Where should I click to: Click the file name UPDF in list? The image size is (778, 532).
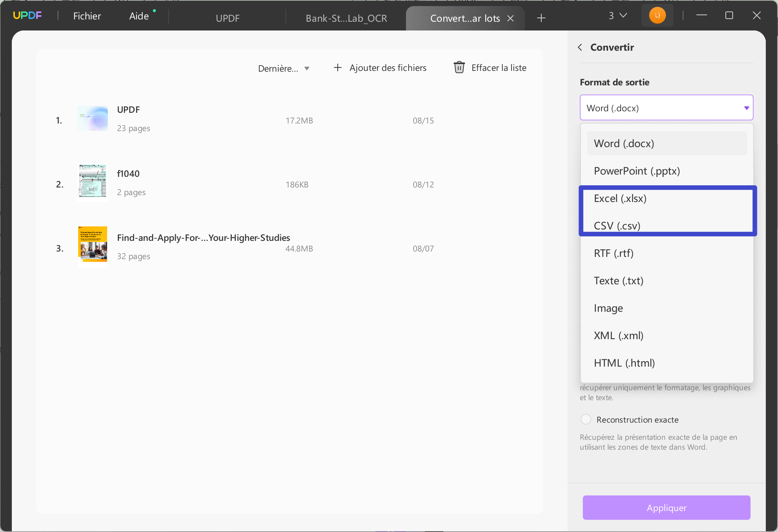pyautogui.click(x=128, y=110)
